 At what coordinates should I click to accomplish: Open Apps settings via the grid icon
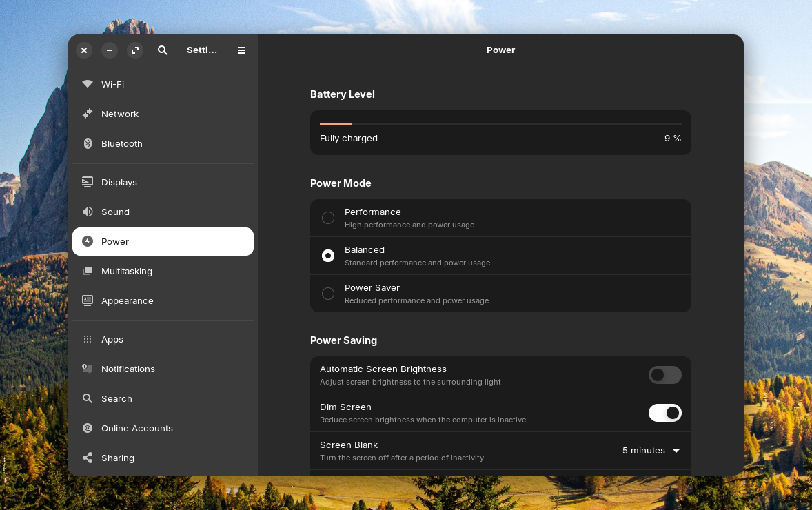pyautogui.click(x=88, y=339)
